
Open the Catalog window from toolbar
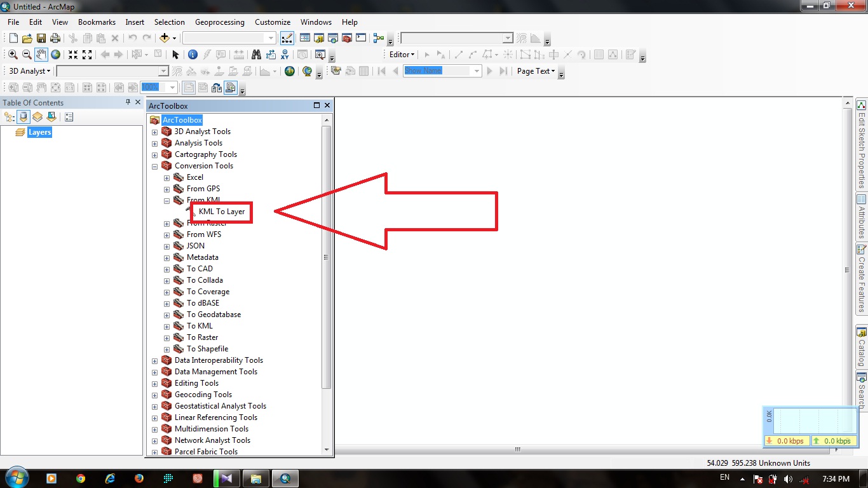[x=318, y=38]
